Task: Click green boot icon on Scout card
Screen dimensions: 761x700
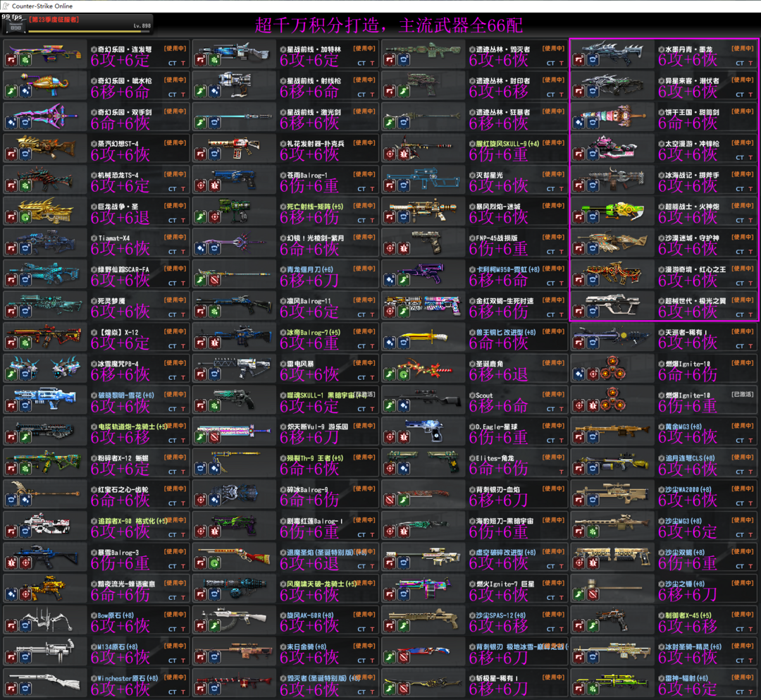Action: [390, 406]
